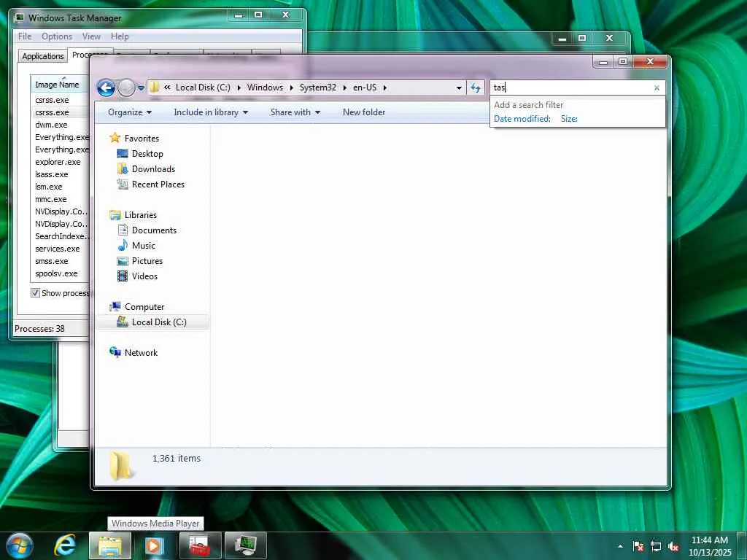Image resolution: width=747 pixels, height=560 pixels.
Task: Click Action Center flag tray icon
Action: [x=638, y=546]
